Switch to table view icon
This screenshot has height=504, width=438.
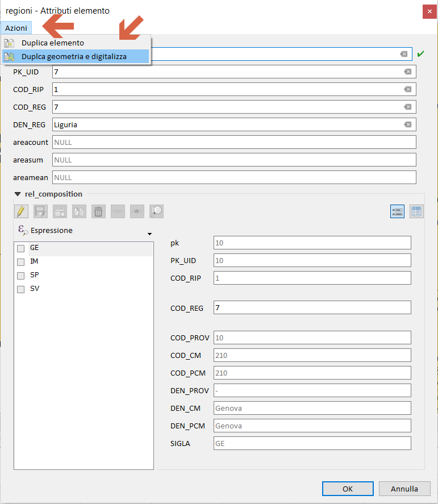(416, 212)
